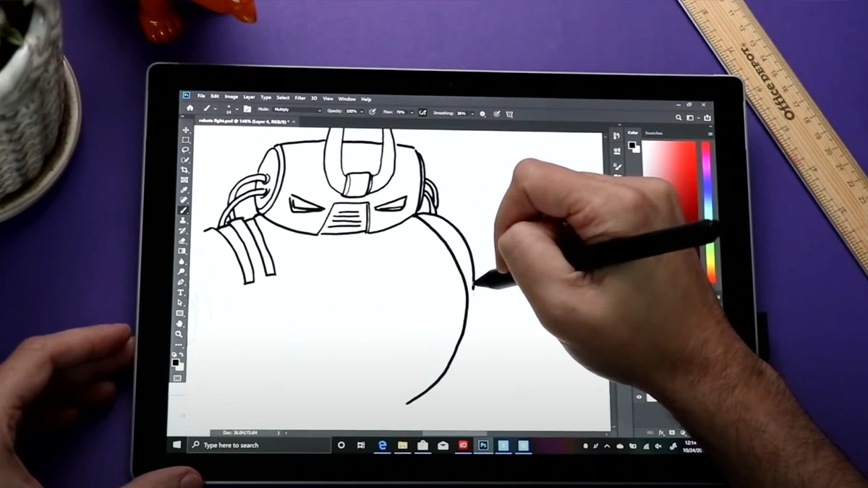Open the Layer menu

point(250,98)
